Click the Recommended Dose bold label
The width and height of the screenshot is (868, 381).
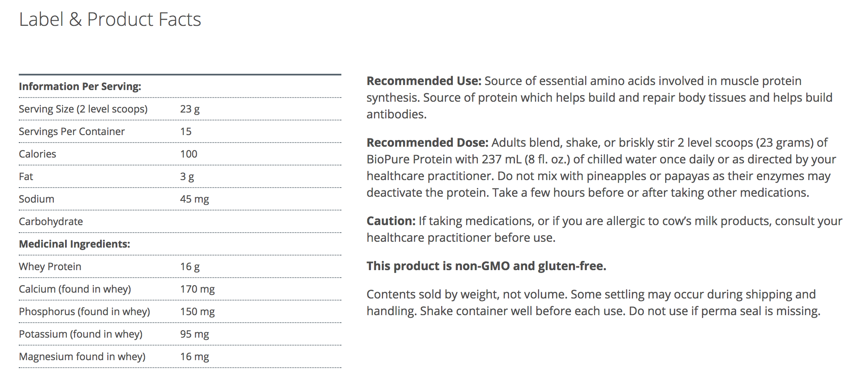427,143
